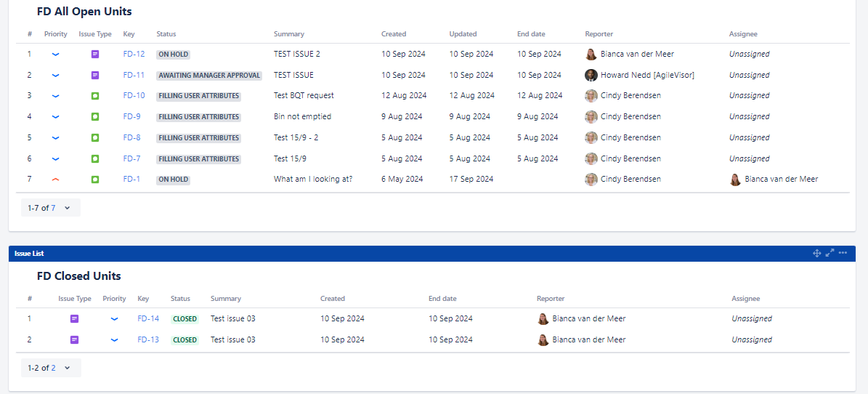The image size is (868, 394).
Task: Click Bianca's reporter avatar in FD-14 row
Action: 543,318
